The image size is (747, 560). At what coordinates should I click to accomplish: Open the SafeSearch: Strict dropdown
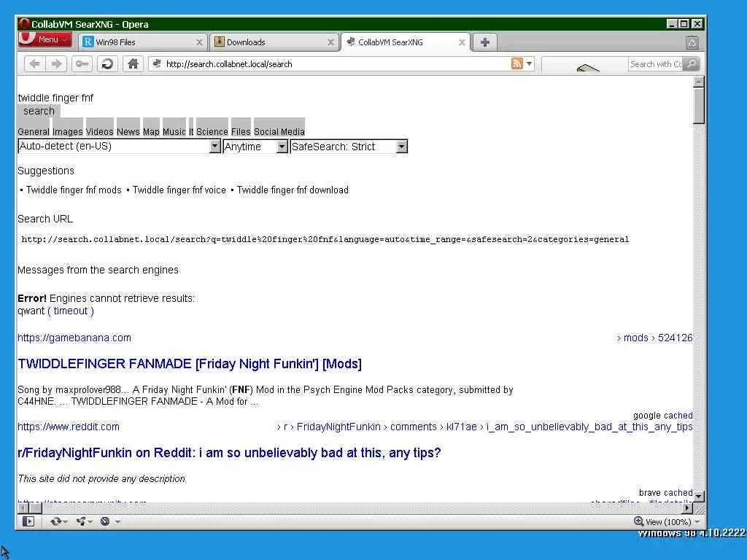(x=349, y=146)
